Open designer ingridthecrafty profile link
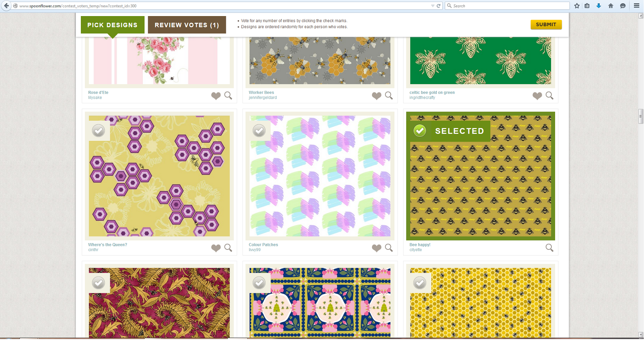644x340 pixels. tap(422, 98)
